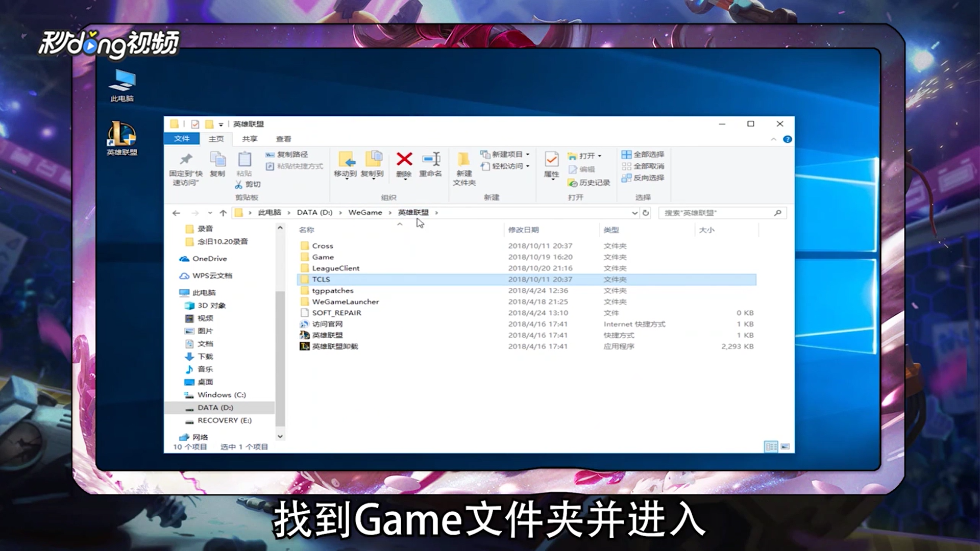Viewport: 980px width, 551px height.
Task: Click the Copy icon in ribbon
Action: tap(218, 159)
